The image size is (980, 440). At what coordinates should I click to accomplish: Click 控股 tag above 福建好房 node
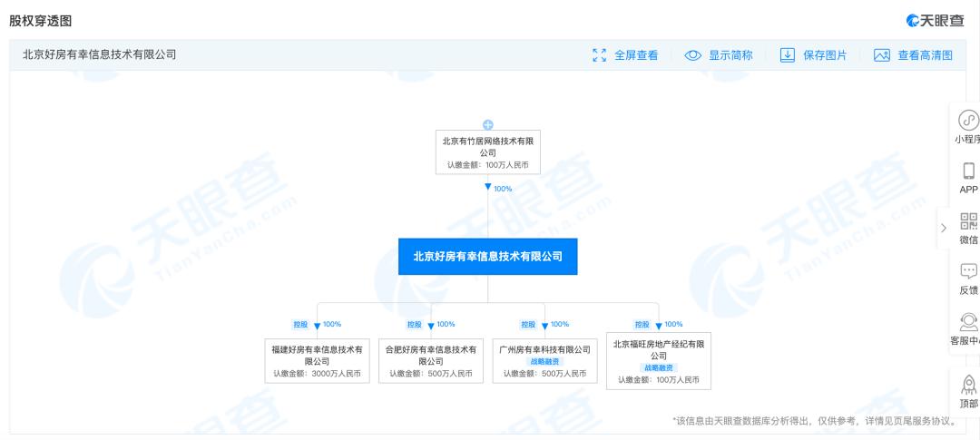tap(300, 325)
